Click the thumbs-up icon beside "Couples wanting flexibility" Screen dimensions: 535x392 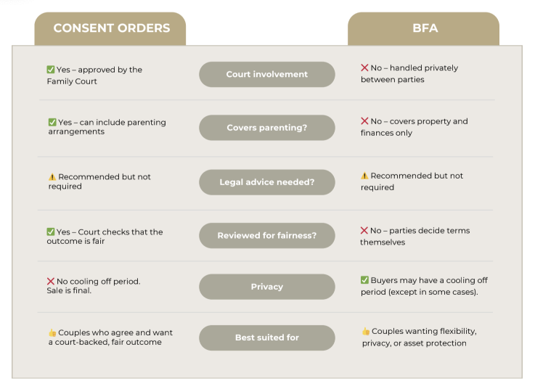pyautogui.click(x=365, y=331)
